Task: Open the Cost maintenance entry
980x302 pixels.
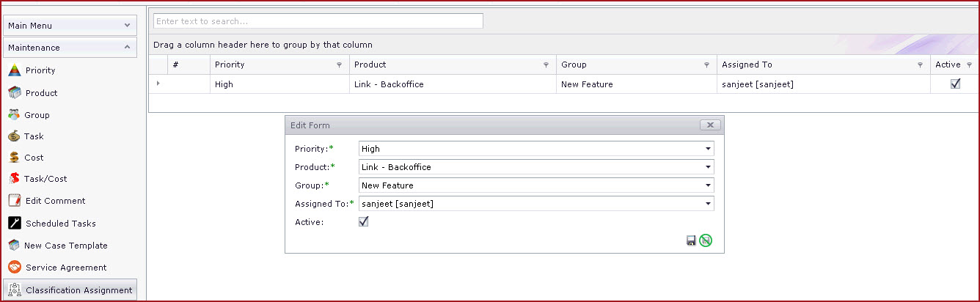Action: pos(34,158)
